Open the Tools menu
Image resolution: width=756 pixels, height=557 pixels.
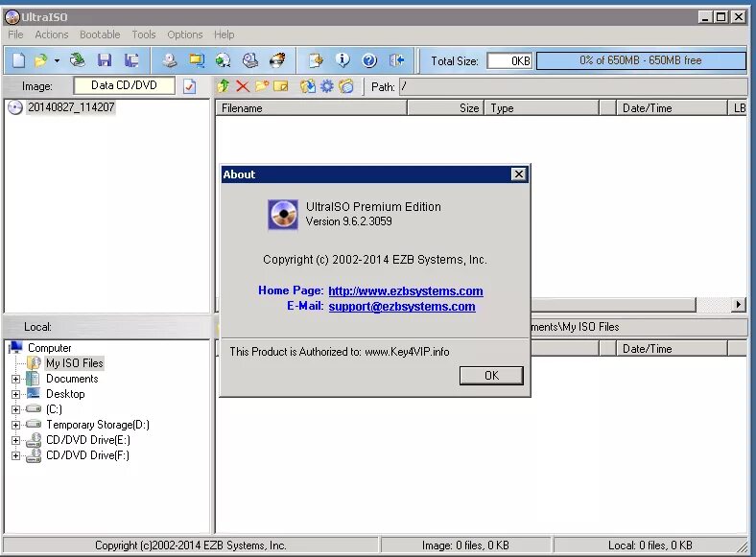(144, 35)
